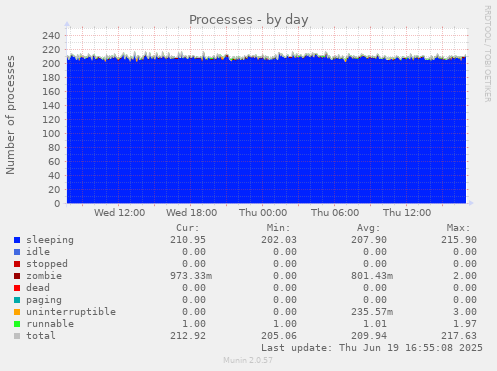Click total current value 212.92
The width and height of the screenshot is (497, 371).
pyautogui.click(x=188, y=336)
